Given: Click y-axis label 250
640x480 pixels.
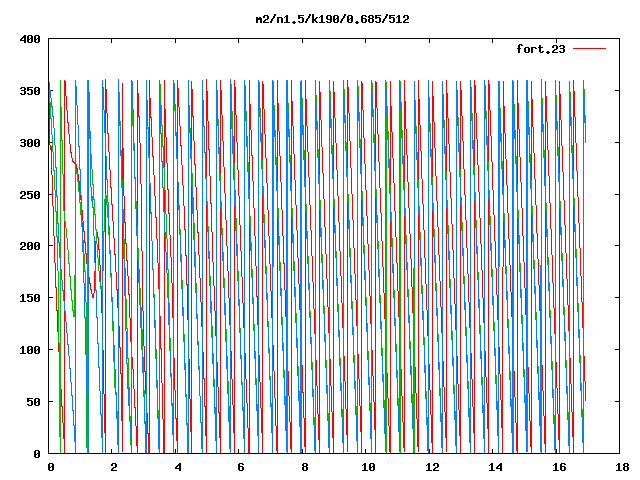Looking at the screenshot, I should (x=30, y=195).
